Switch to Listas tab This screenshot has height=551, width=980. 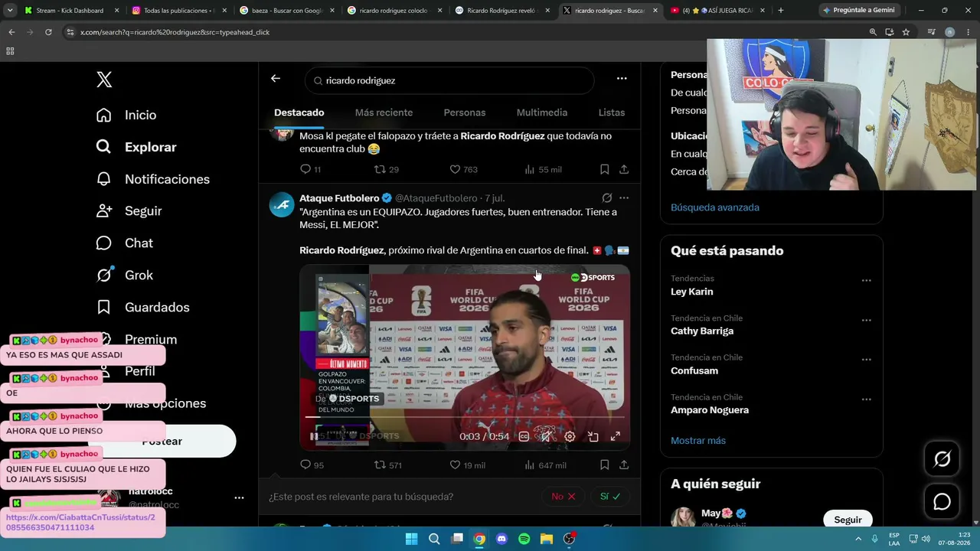pos(612,112)
